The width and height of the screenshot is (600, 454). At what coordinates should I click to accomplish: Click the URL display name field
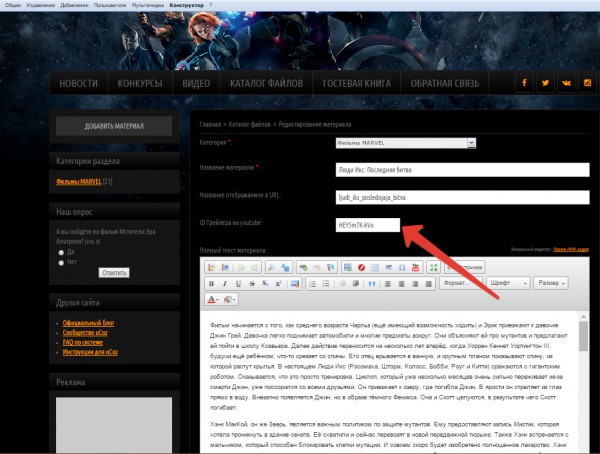pos(463,197)
